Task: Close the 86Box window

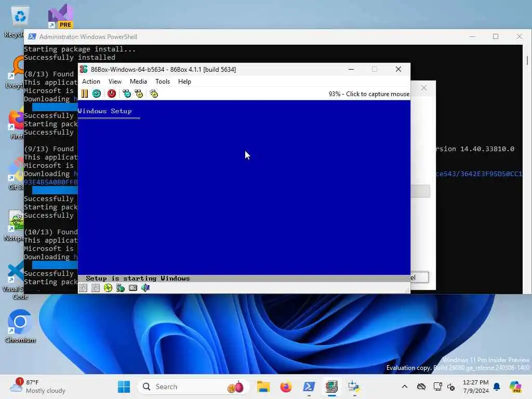Action: click(398, 69)
